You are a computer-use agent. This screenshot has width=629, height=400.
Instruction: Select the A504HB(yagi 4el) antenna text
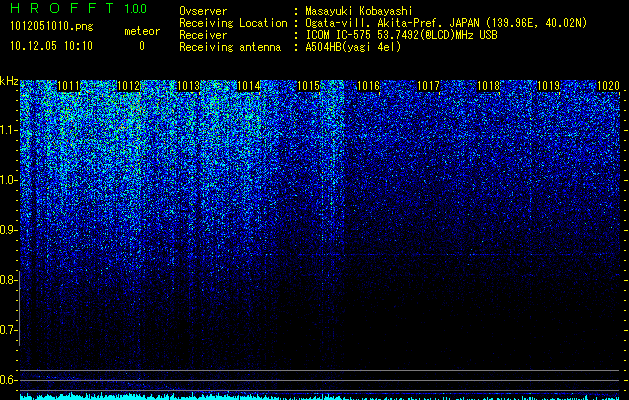click(x=353, y=47)
